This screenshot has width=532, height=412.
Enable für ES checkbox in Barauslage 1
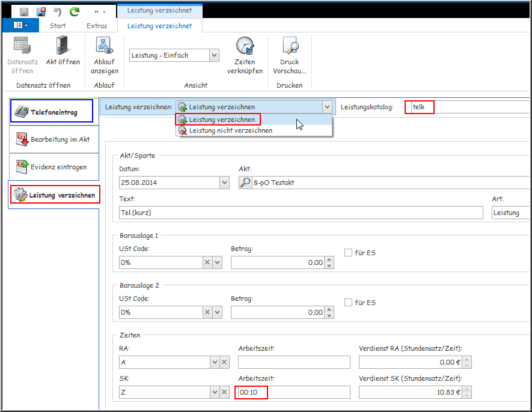348,253
